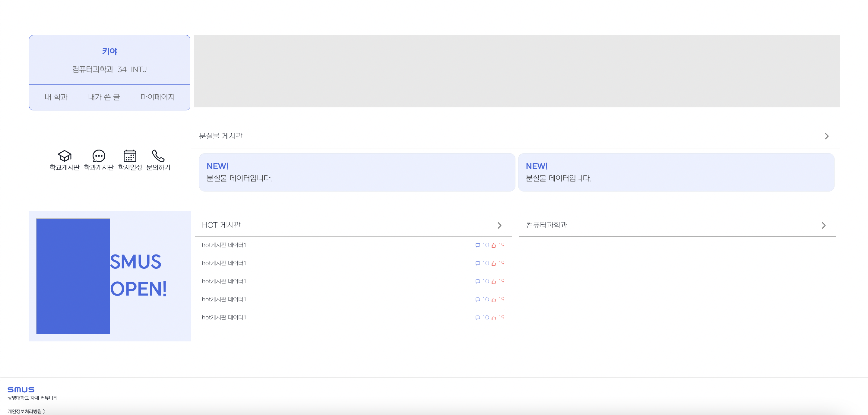The image size is (868, 415).
Task: Open the 학사일정 calendar icon
Action: [130, 156]
